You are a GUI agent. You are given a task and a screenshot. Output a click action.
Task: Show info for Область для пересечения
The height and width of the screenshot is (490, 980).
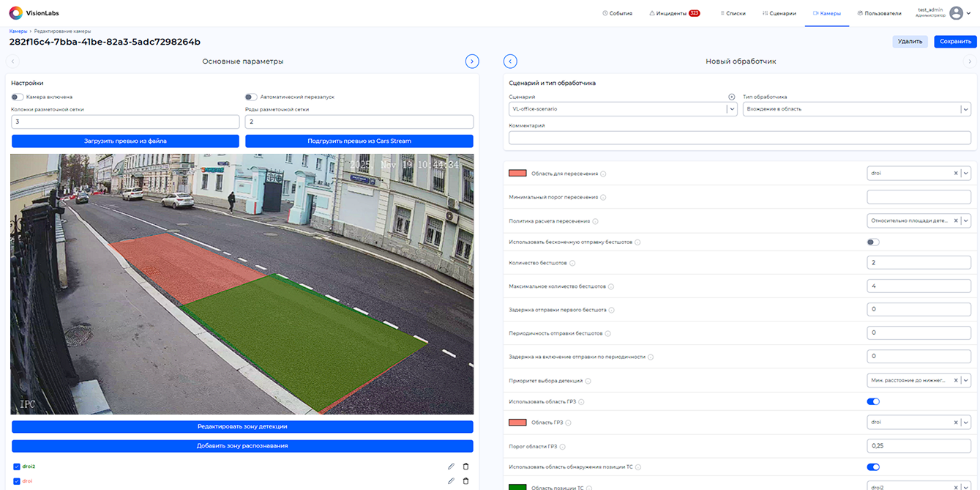[x=604, y=174]
